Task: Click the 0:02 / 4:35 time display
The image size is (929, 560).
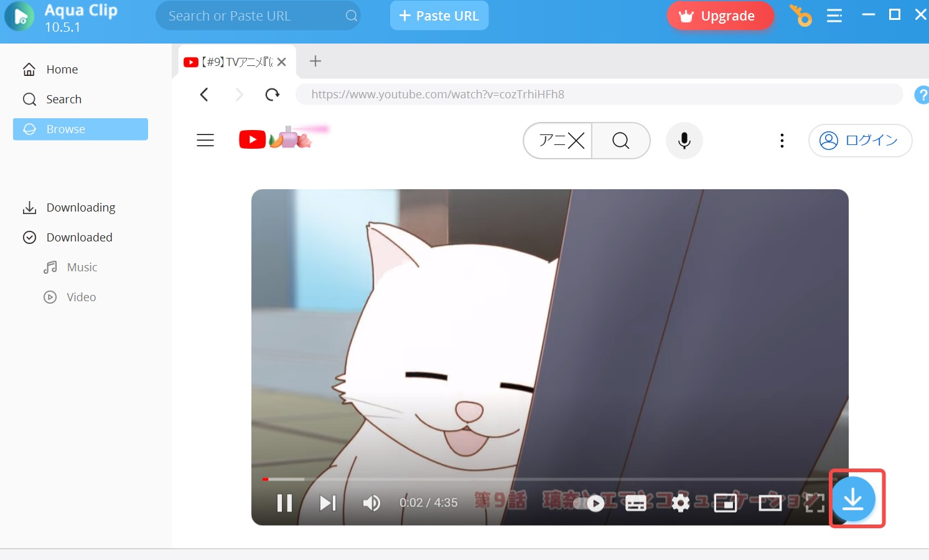Action: 428,503
